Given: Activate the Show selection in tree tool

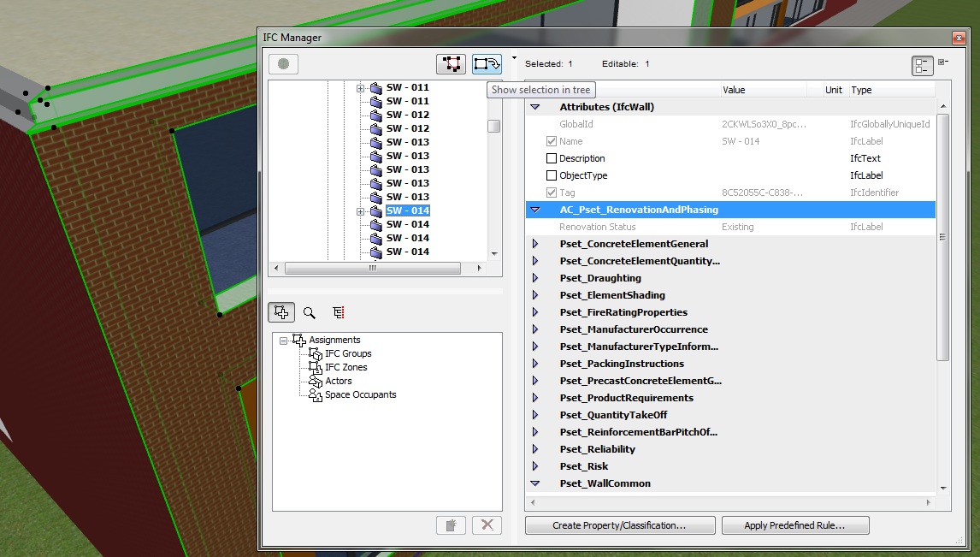Looking at the screenshot, I should pyautogui.click(x=486, y=63).
